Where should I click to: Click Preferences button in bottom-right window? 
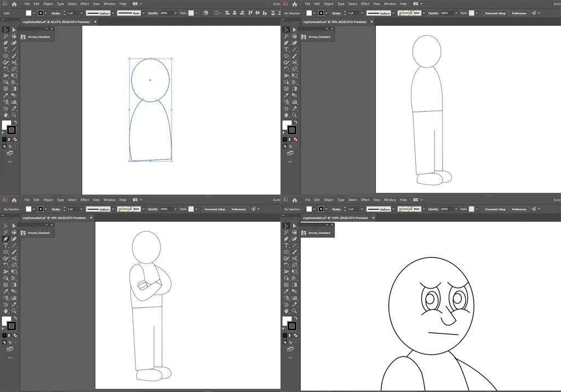[519, 209]
